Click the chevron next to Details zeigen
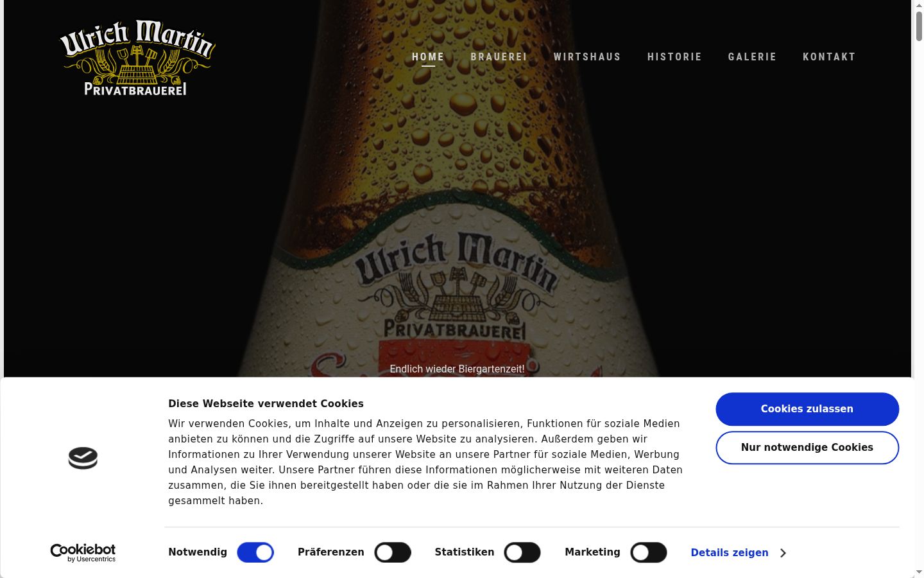 point(783,553)
